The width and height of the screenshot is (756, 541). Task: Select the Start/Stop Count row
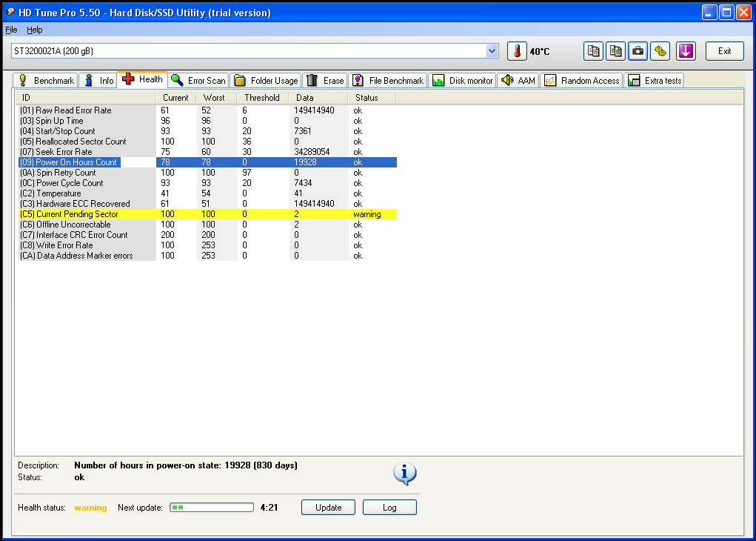(207, 131)
